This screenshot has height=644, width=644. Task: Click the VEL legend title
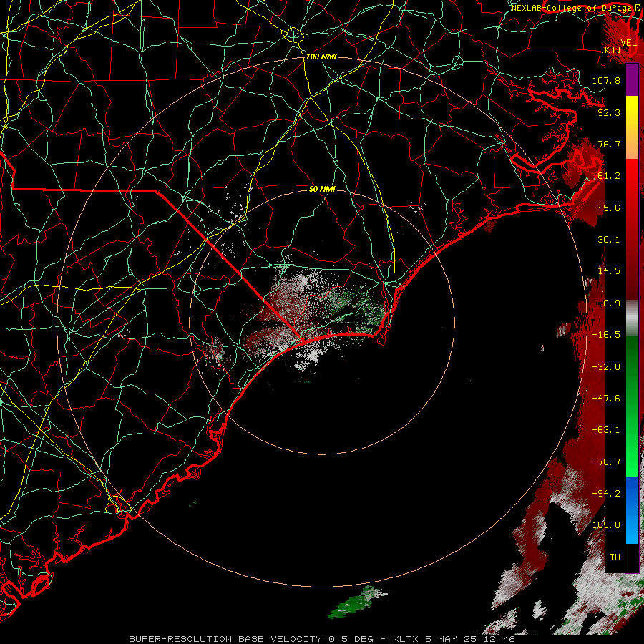pyautogui.click(x=628, y=43)
